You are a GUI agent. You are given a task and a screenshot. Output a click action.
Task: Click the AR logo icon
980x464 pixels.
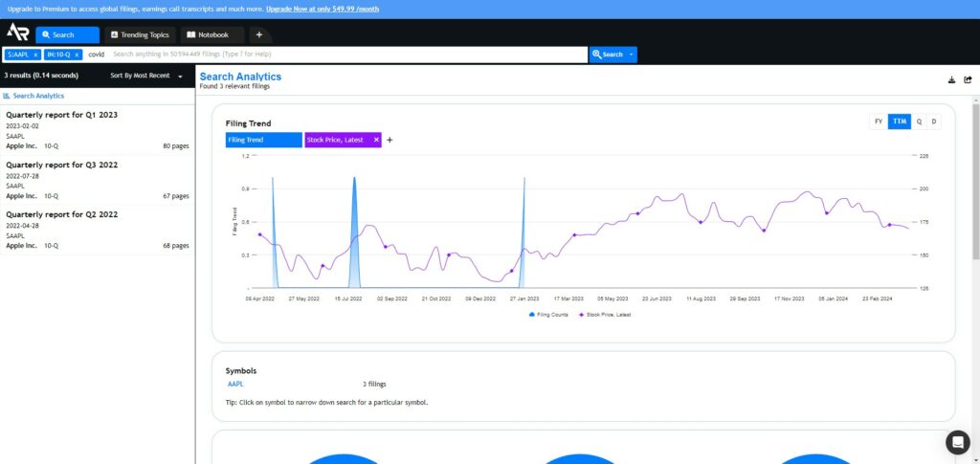tap(17, 32)
